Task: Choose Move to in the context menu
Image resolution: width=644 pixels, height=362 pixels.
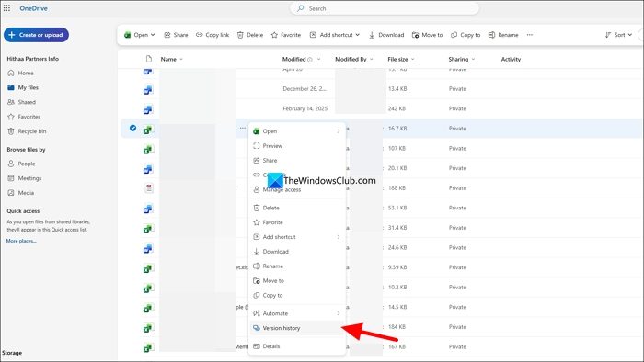Action: tap(297, 280)
